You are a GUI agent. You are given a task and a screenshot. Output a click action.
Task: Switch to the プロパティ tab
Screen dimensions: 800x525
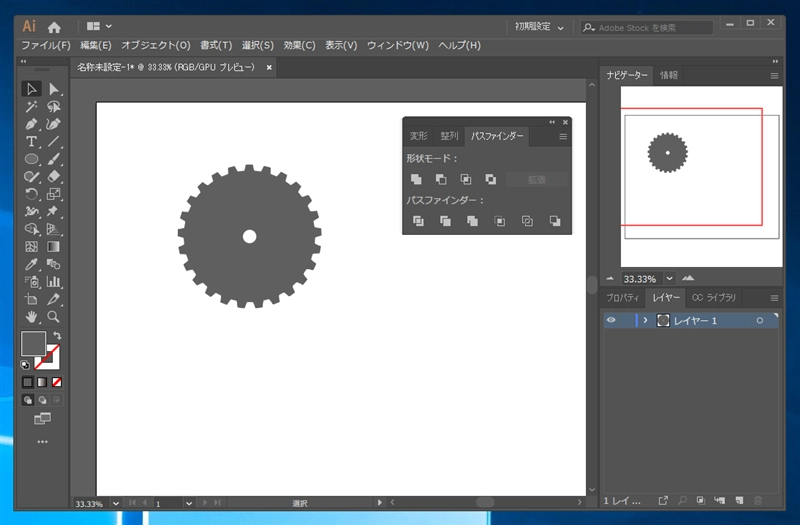(622, 297)
